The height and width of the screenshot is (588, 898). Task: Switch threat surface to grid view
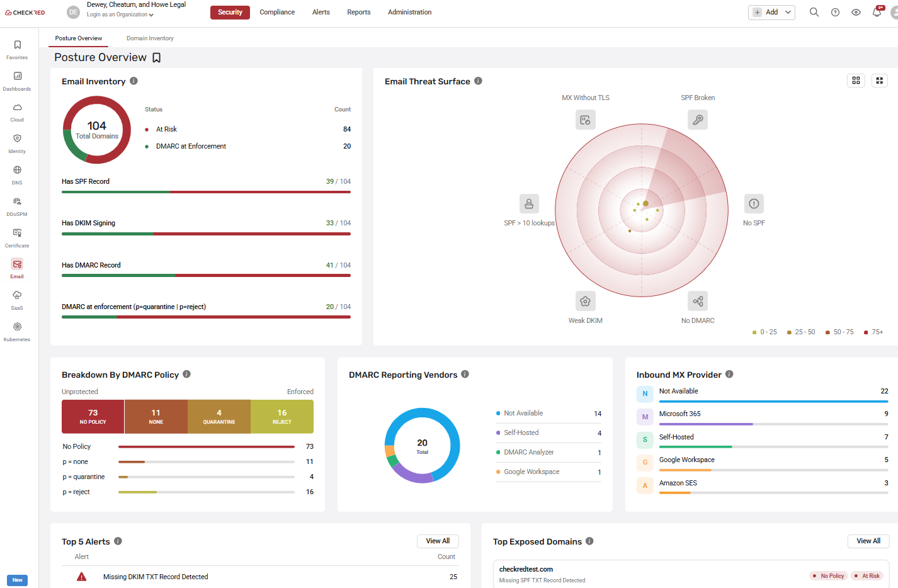856,81
